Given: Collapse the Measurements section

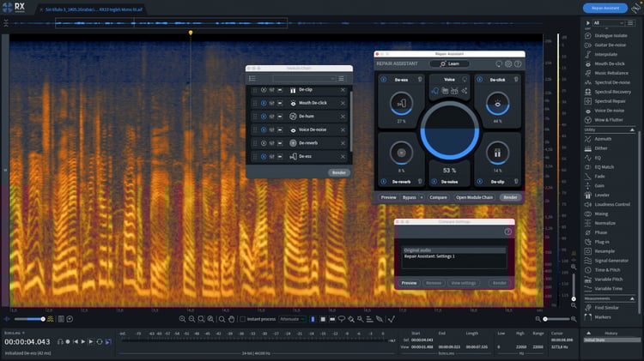Looking at the screenshot, I should point(632,298).
